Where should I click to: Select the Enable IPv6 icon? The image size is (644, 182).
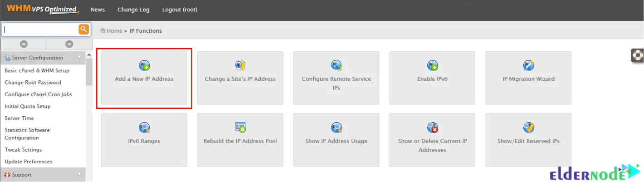pos(432,66)
